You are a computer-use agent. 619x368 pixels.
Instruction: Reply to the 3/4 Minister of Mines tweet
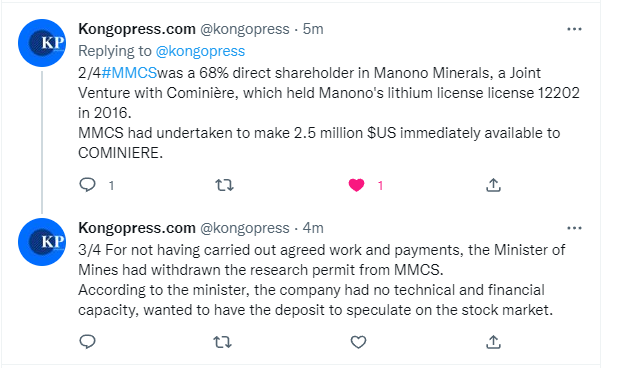point(88,342)
